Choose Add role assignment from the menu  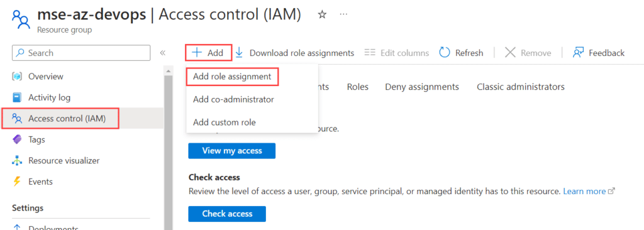pos(233,77)
